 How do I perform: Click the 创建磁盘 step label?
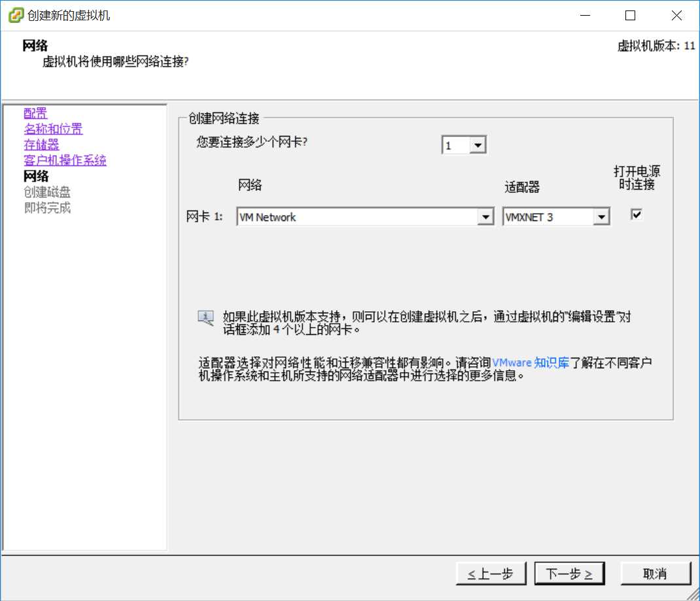pyautogui.click(x=47, y=192)
